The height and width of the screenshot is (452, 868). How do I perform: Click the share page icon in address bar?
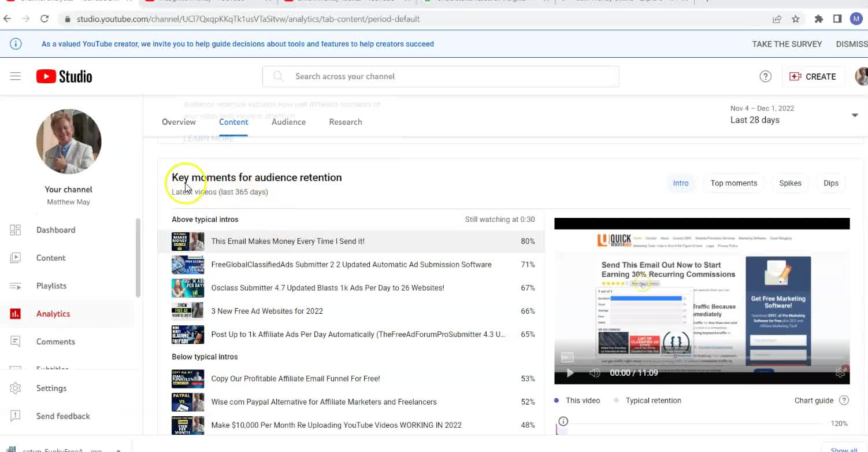[777, 19]
